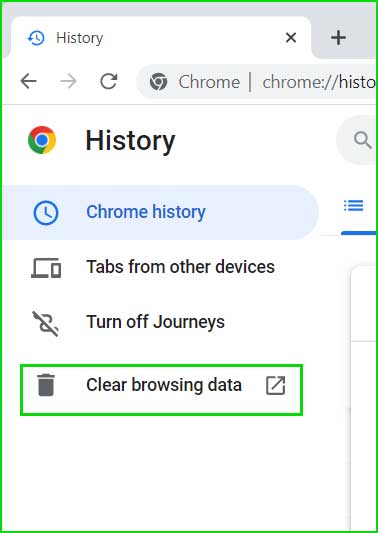Reload the page with refresh icon

pos(109,82)
